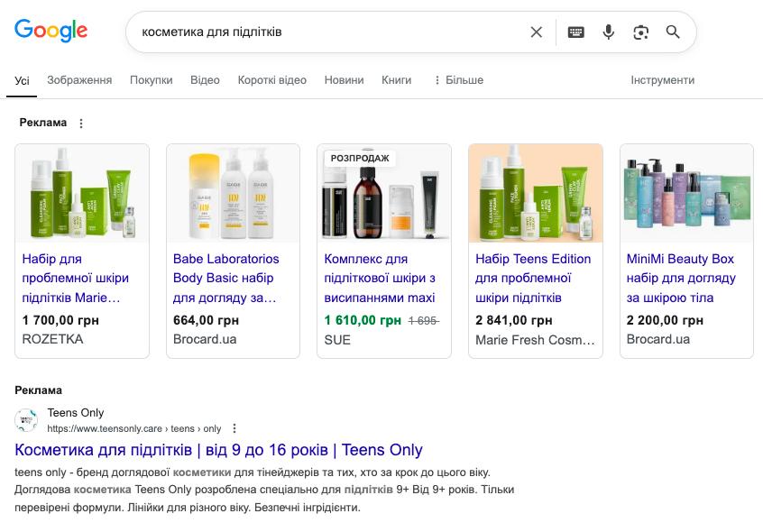Switch to the Зображення tab
Screen dimensions: 763x532
79,80
